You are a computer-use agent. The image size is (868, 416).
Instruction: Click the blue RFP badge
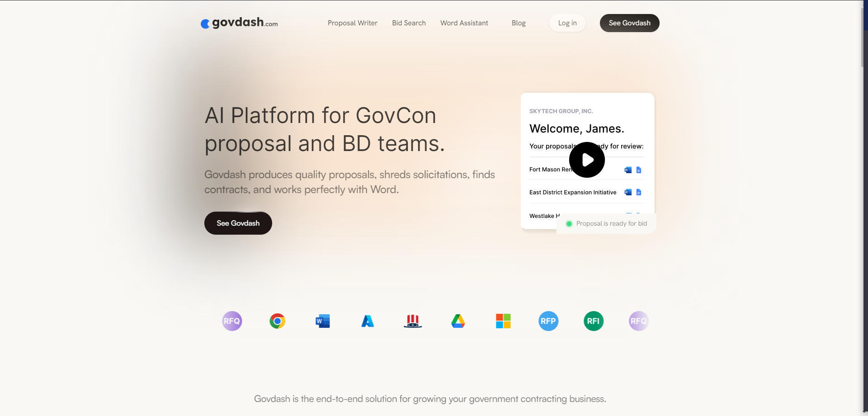click(548, 321)
